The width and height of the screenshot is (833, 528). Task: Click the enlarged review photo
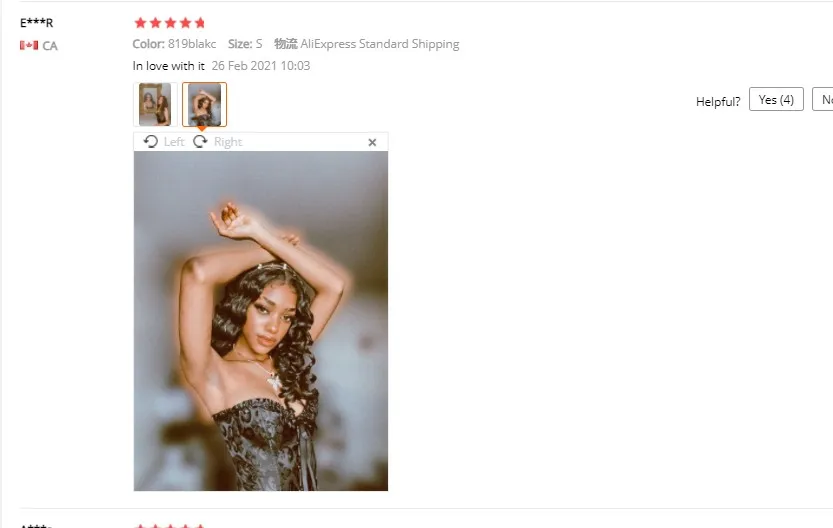pos(261,321)
